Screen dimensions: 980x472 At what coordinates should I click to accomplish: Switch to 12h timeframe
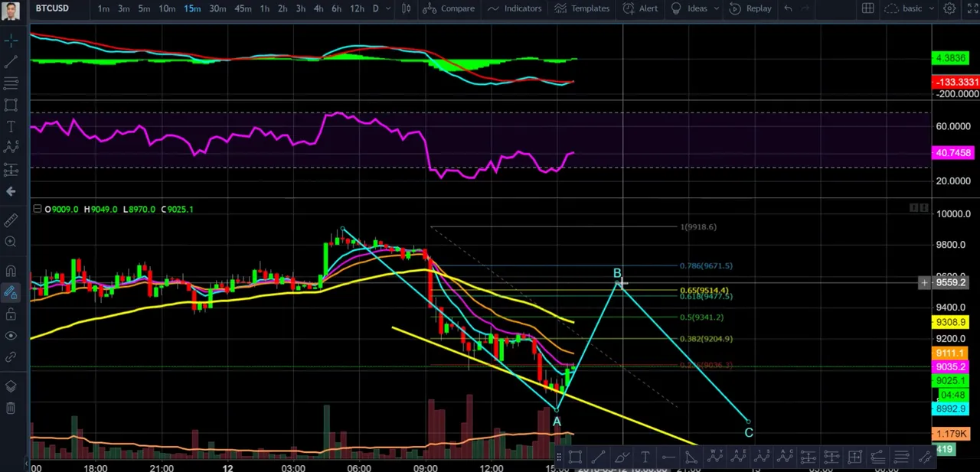[357, 8]
